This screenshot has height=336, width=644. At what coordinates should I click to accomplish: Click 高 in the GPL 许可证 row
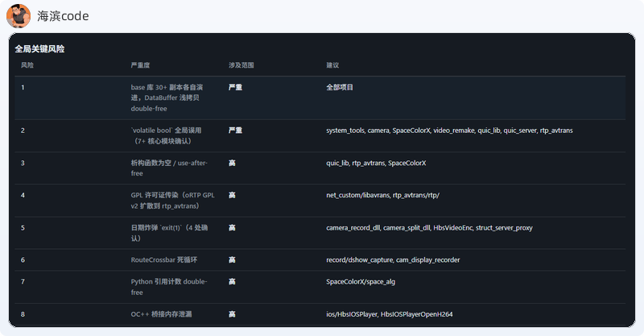232,195
